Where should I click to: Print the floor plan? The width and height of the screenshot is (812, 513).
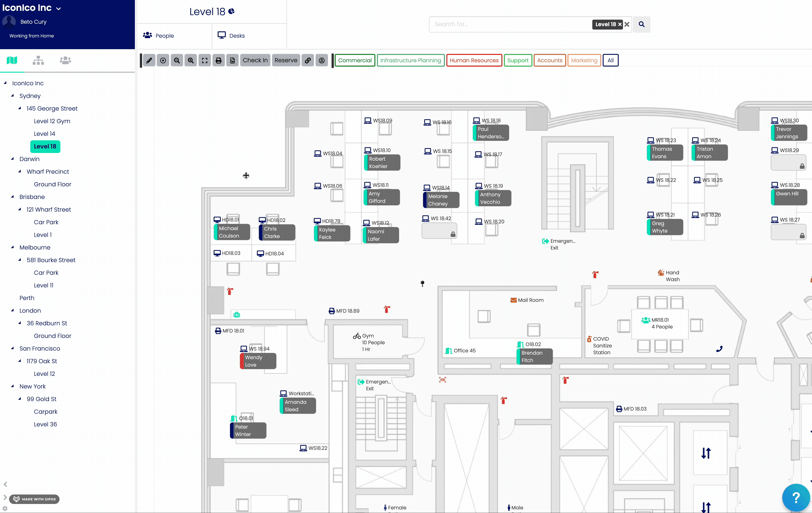pyautogui.click(x=219, y=60)
